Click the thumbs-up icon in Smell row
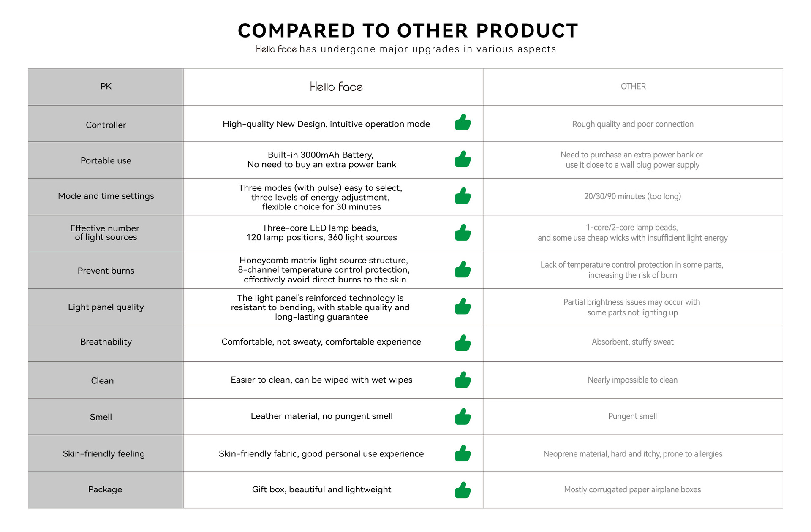This screenshot has width=811, height=532. coord(463,417)
